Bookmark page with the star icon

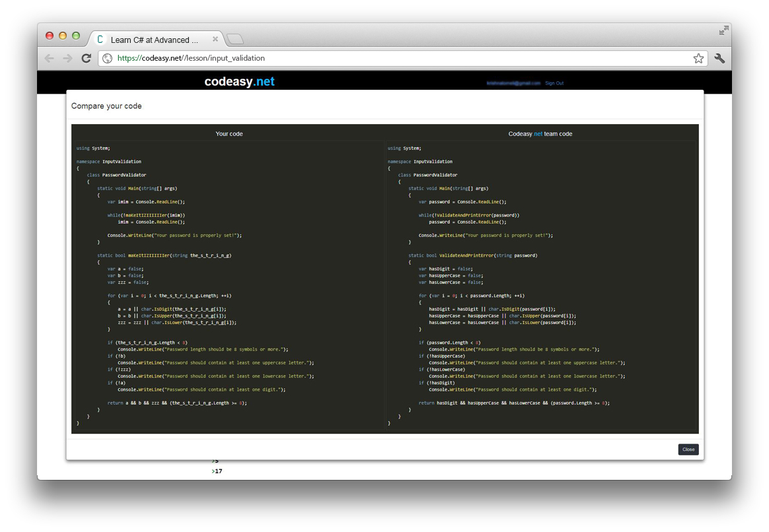[x=698, y=58]
